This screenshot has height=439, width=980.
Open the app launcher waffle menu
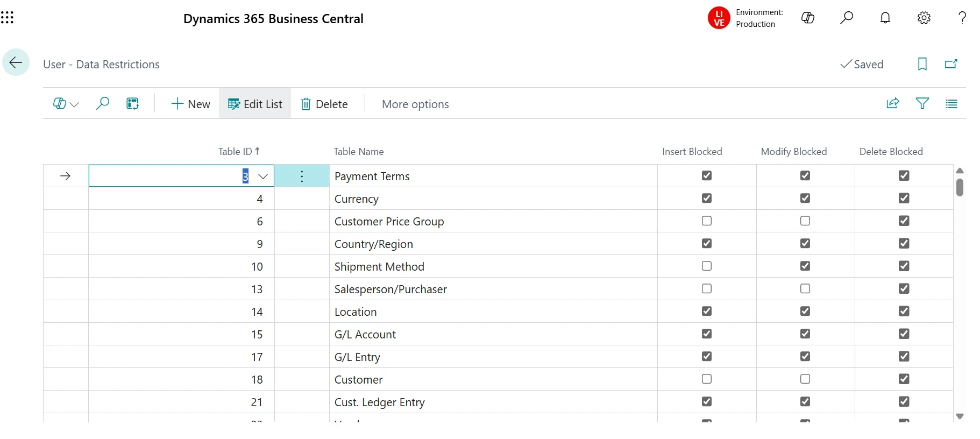[x=7, y=18]
